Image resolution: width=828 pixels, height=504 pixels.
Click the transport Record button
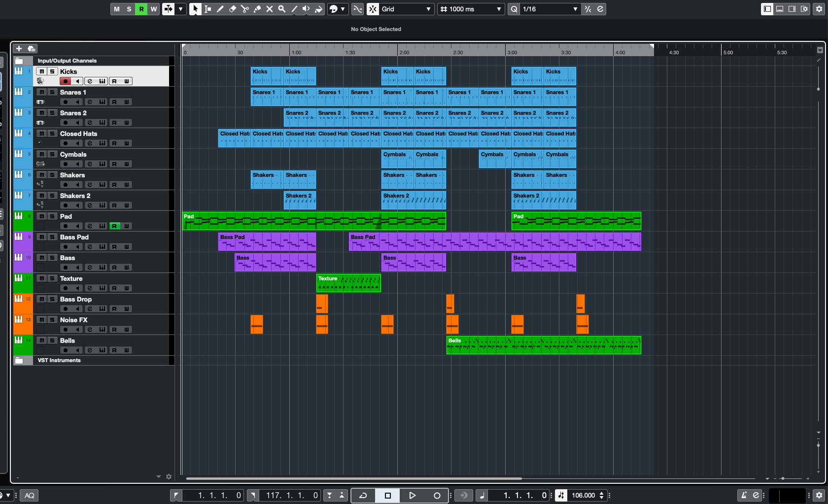[437, 495]
